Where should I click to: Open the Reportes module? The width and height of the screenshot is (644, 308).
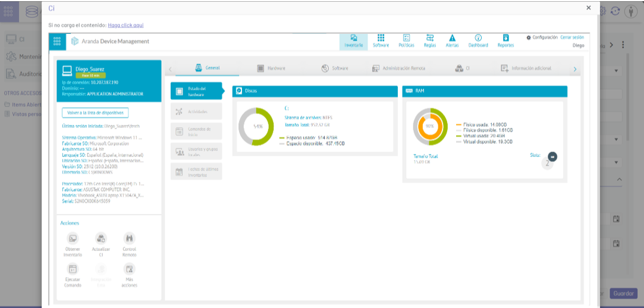tap(505, 40)
